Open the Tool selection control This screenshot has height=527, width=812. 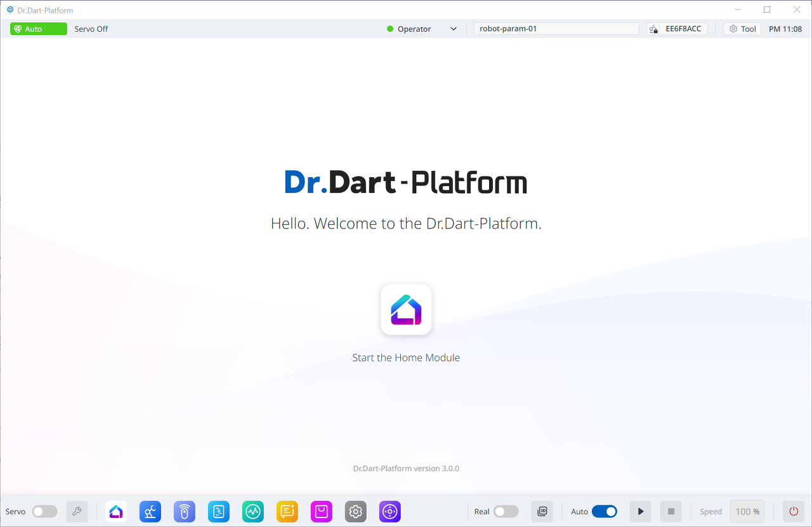coord(742,28)
